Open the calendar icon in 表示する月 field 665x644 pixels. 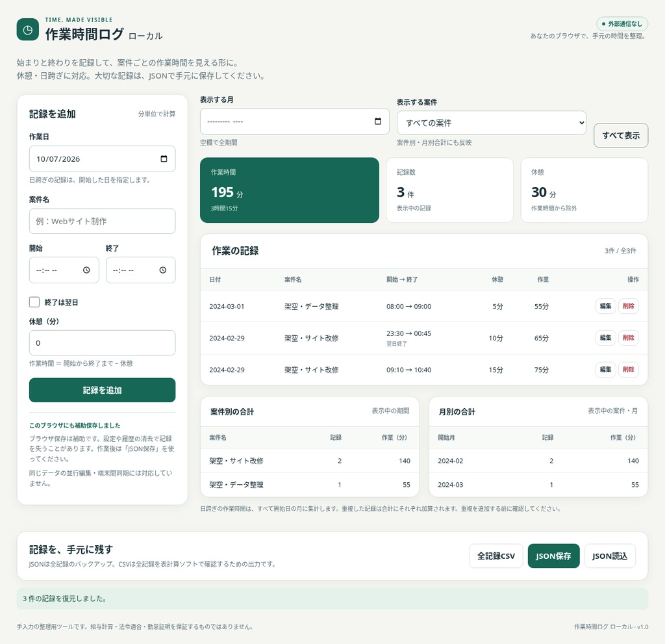377,122
